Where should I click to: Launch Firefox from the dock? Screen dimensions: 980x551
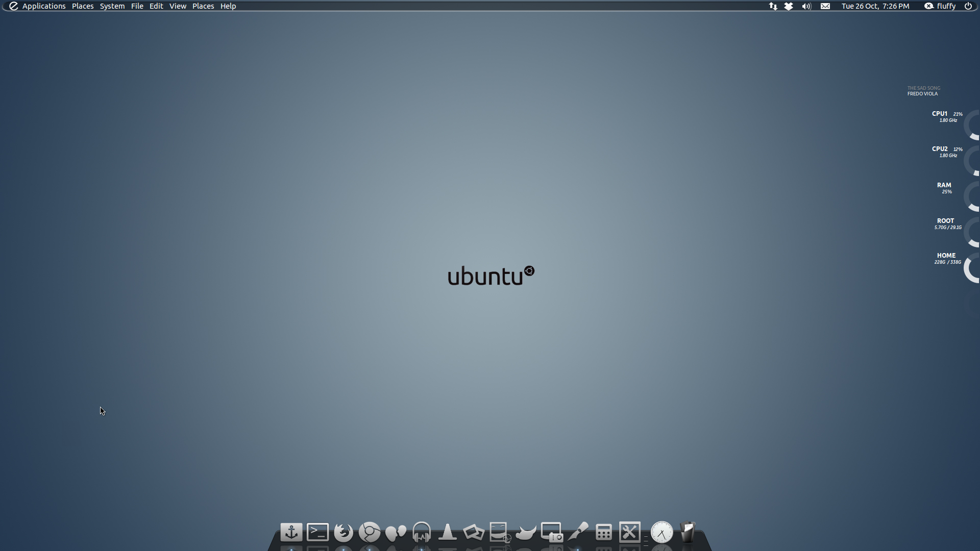click(344, 532)
